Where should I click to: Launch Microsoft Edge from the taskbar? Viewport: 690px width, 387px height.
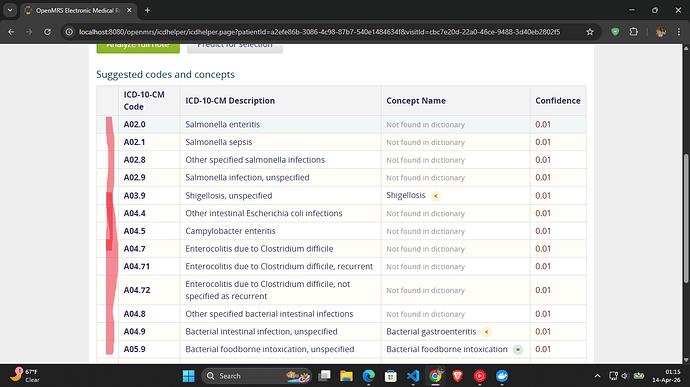pyautogui.click(x=368, y=376)
